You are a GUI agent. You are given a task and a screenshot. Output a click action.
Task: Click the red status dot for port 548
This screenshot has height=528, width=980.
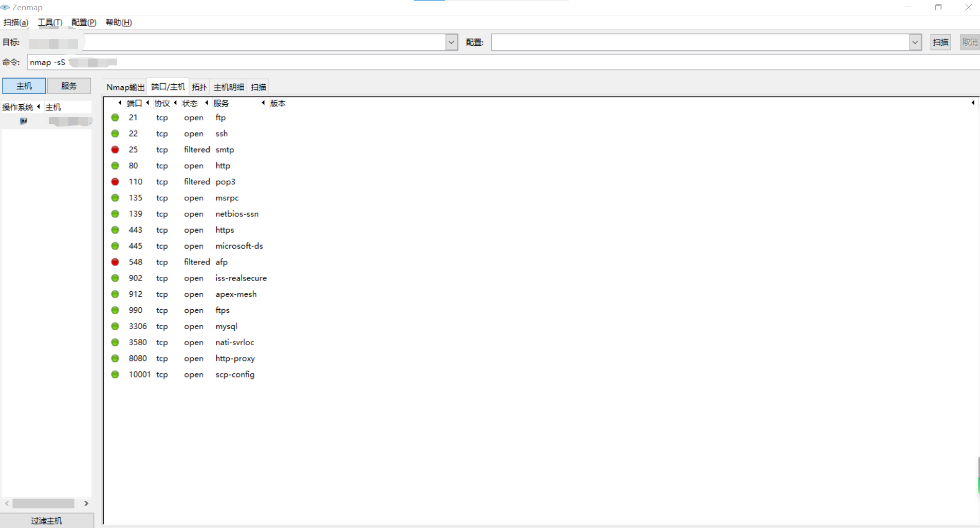115,262
